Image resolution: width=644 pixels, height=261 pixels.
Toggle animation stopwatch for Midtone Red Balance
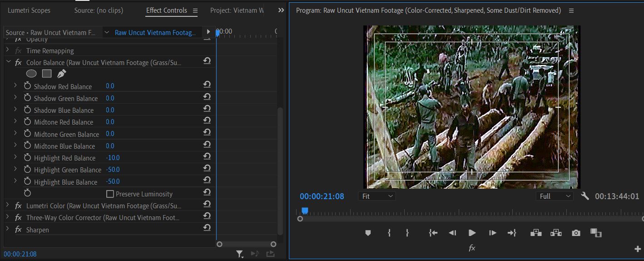pyautogui.click(x=27, y=121)
